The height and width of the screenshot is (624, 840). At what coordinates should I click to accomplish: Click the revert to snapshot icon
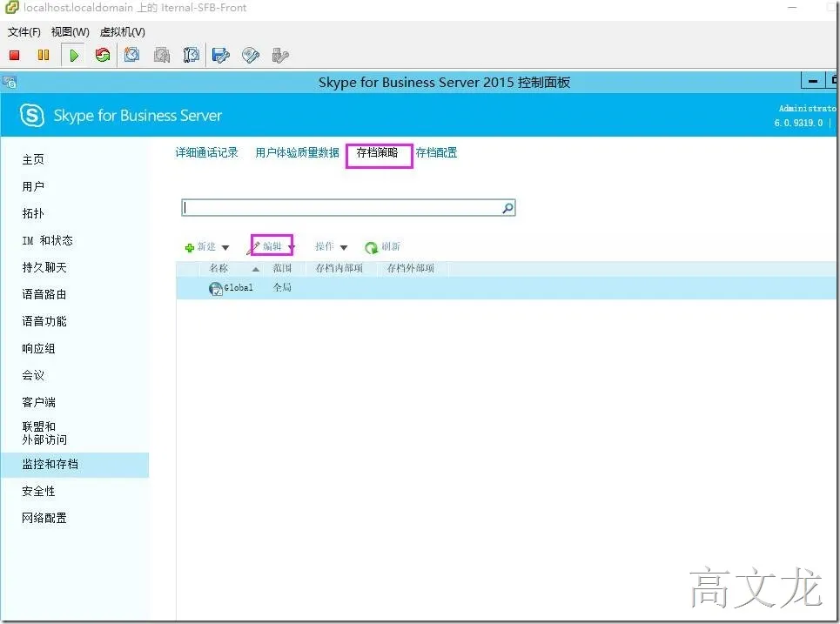point(162,55)
